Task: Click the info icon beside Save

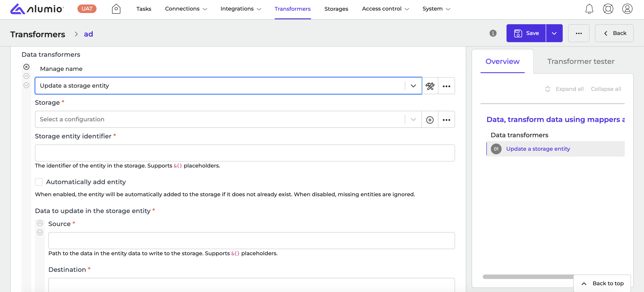Action: click(x=493, y=33)
